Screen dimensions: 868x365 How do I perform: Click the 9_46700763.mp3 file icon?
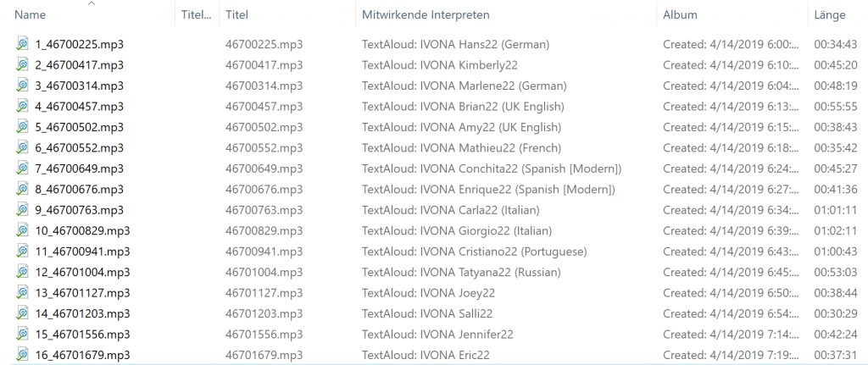pos(22,209)
